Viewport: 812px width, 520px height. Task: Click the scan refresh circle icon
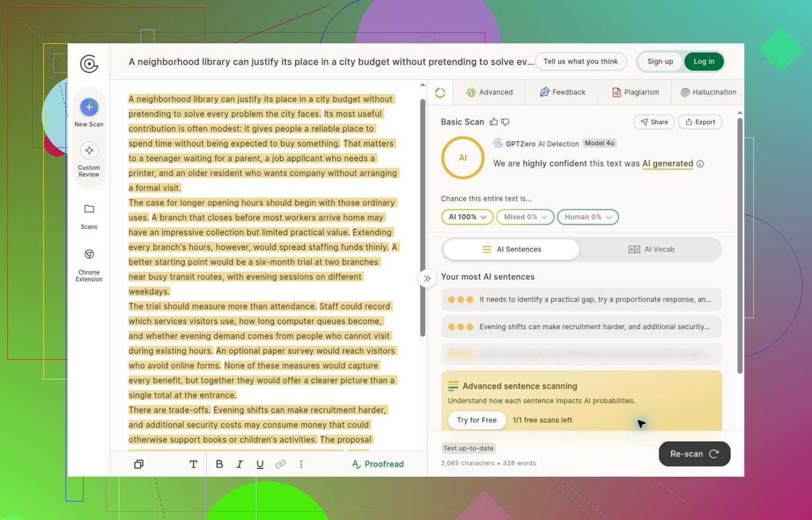coord(440,92)
